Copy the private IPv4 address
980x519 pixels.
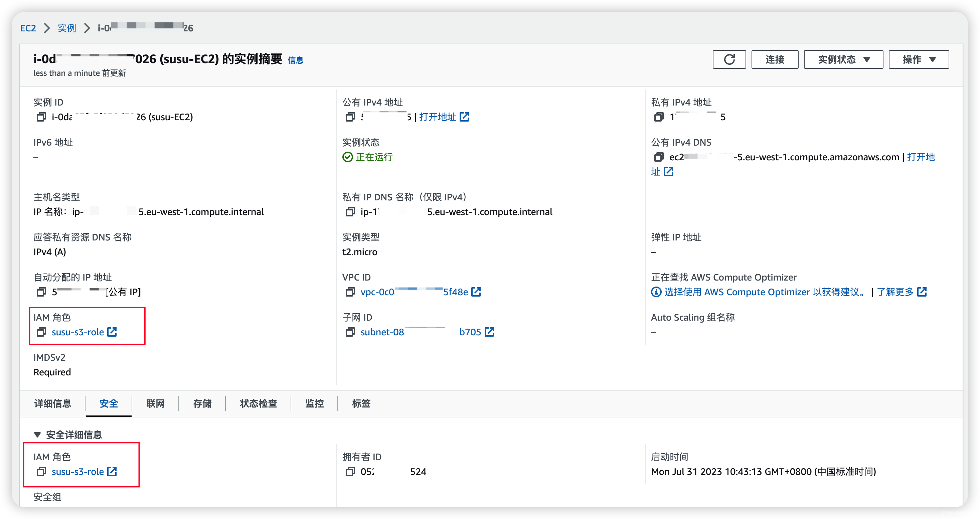pyautogui.click(x=659, y=117)
